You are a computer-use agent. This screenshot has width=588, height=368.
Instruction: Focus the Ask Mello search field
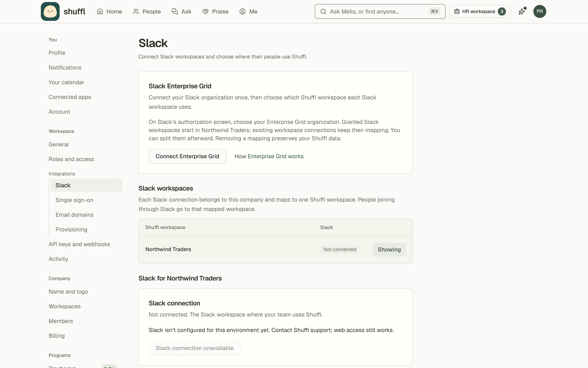pyautogui.click(x=380, y=11)
